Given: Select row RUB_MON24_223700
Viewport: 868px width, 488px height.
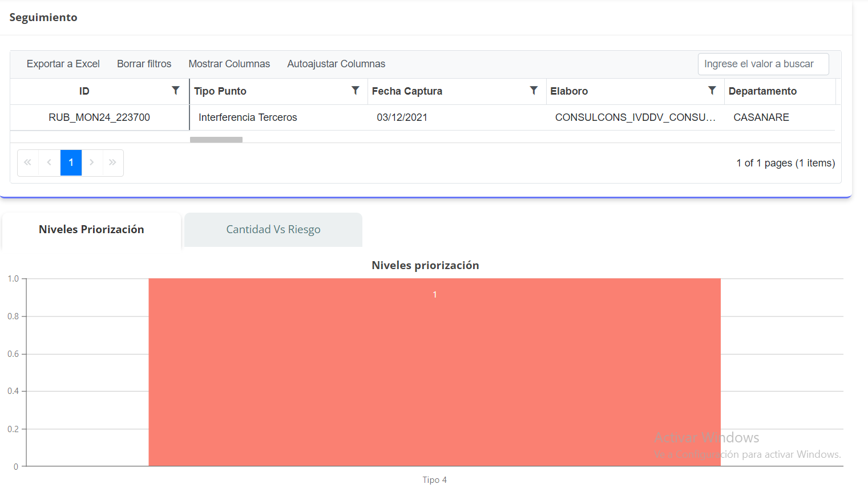Looking at the screenshot, I should (99, 117).
